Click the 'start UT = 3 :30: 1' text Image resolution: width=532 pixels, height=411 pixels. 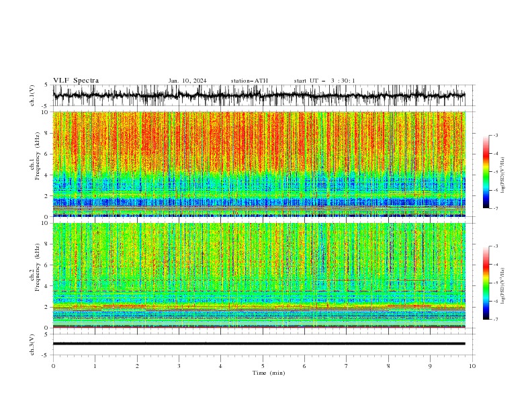pyautogui.click(x=324, y=81)
